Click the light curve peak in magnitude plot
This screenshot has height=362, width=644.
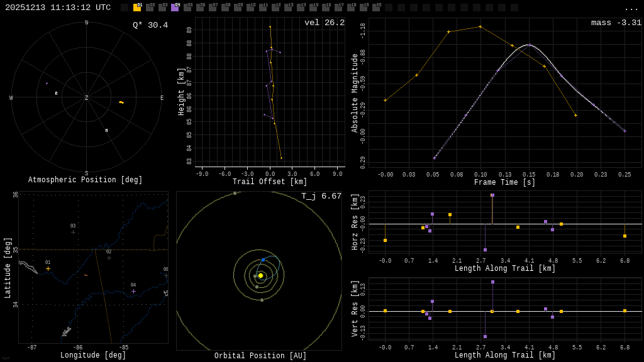[528, 45]
